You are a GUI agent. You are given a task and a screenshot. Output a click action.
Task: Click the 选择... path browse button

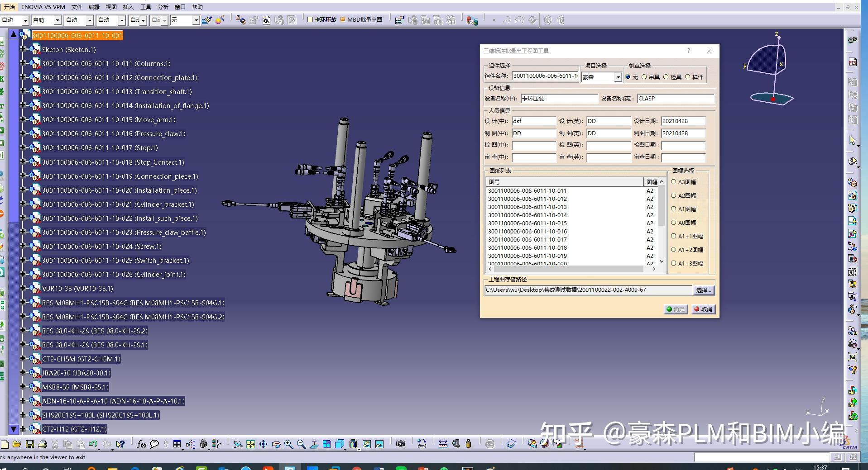[x=703, y=290]
